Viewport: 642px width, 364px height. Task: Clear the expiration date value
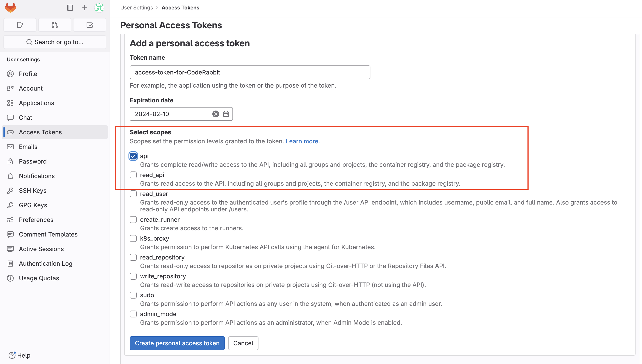point(216,114)
